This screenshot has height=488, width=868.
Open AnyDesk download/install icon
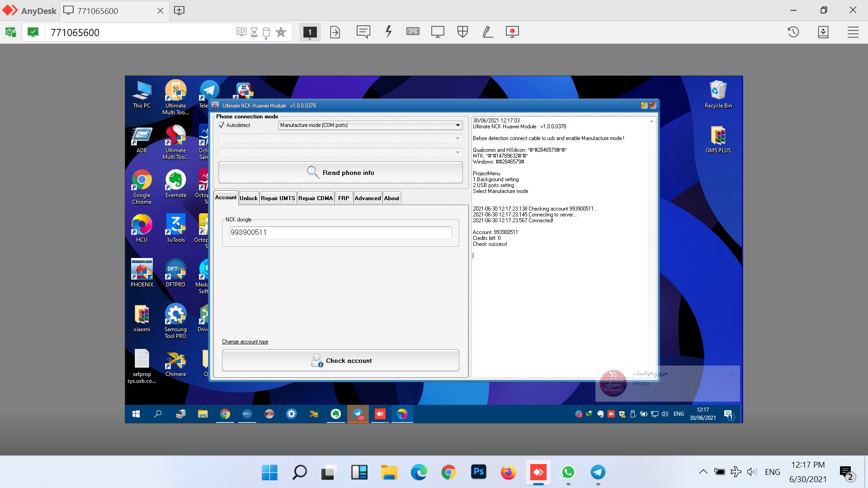tap(823, 32)
